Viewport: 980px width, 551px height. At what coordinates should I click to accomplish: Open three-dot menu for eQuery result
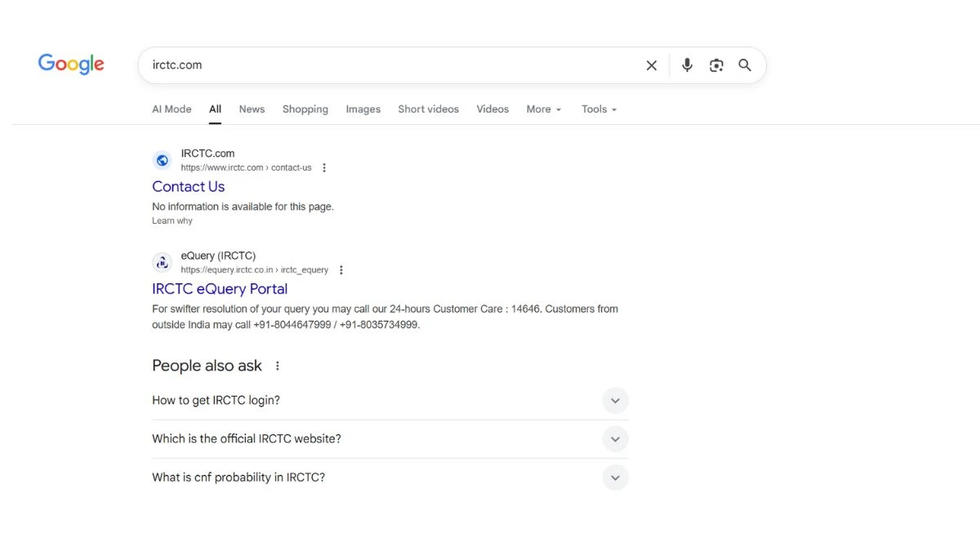click(x=341, y=270)
